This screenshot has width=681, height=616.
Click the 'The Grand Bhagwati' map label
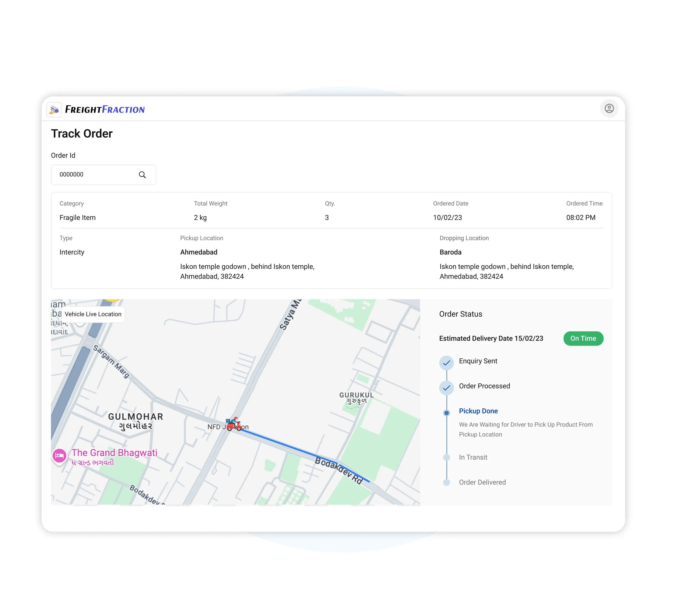[114, 453]
